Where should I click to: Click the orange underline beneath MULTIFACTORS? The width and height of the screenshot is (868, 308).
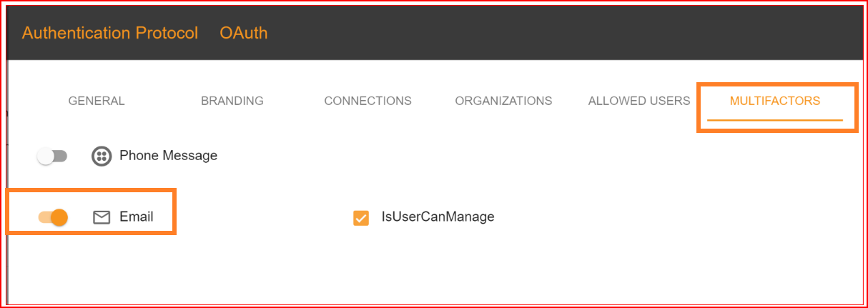775,119
